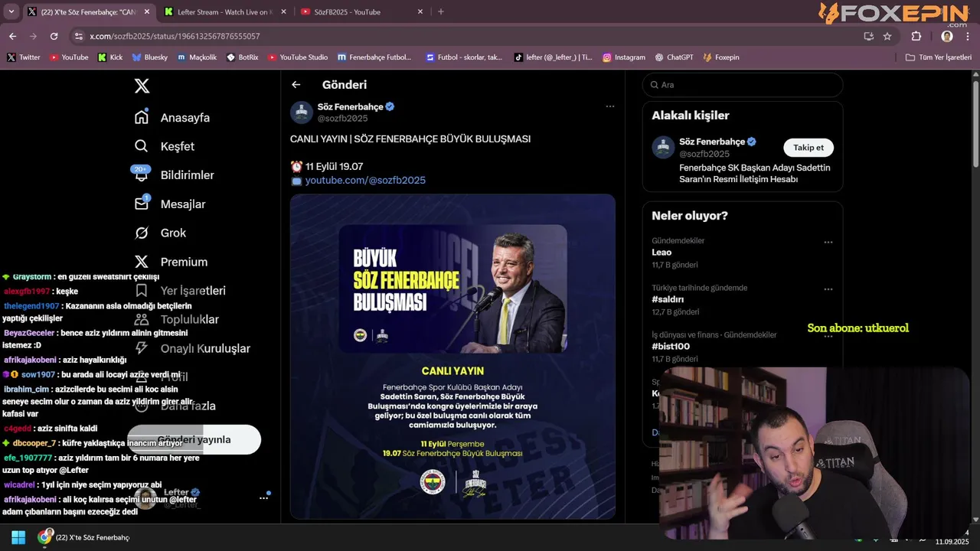The image size is (980, 551).
Task: Click the taskbar date 11.09.2025
Action: (952, 542)
